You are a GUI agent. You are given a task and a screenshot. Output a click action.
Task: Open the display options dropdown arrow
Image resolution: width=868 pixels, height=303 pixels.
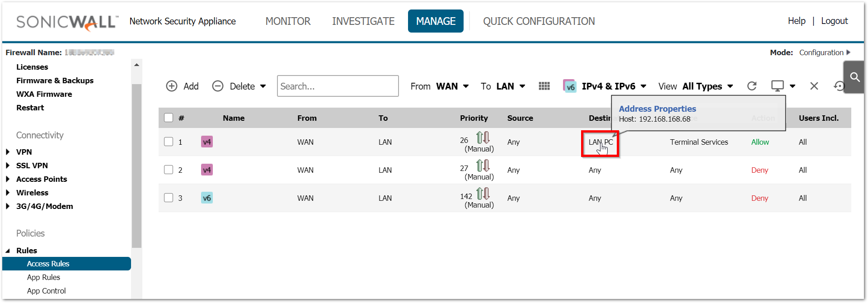tap(793, 86)
